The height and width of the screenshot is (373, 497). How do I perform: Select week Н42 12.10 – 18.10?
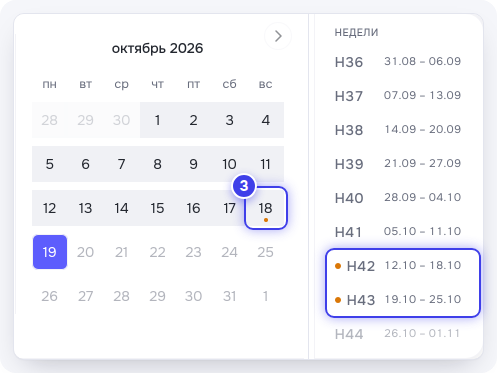tap(403, 266)
